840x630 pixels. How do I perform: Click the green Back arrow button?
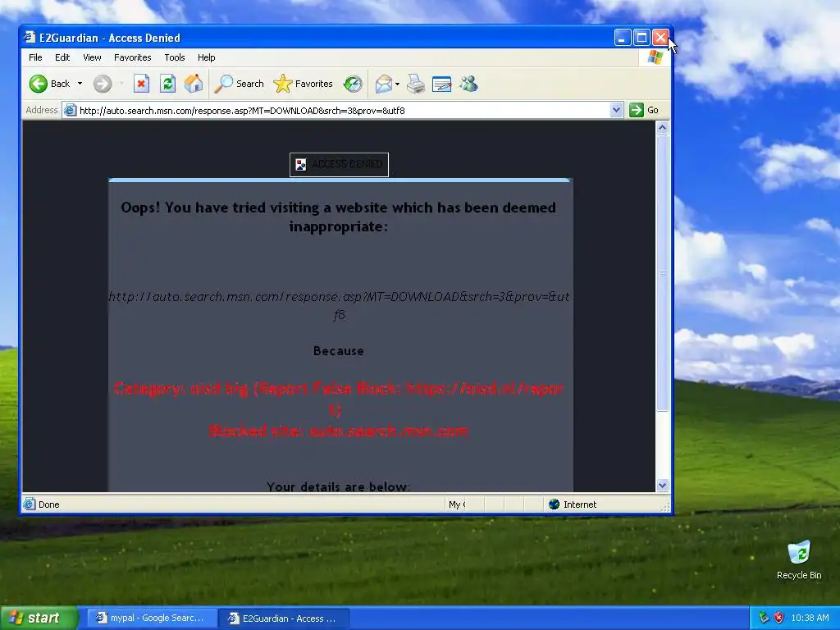point(39,84)
